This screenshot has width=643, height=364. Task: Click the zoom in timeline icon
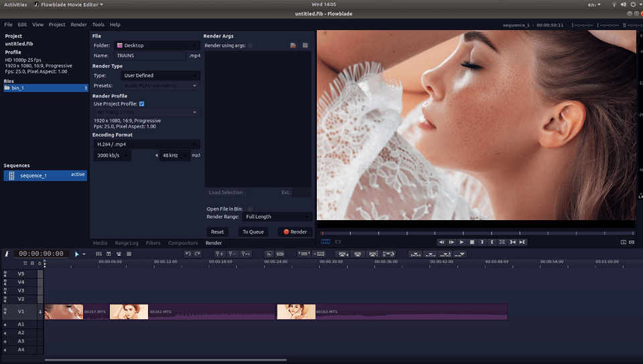click(x=220, y=254)
